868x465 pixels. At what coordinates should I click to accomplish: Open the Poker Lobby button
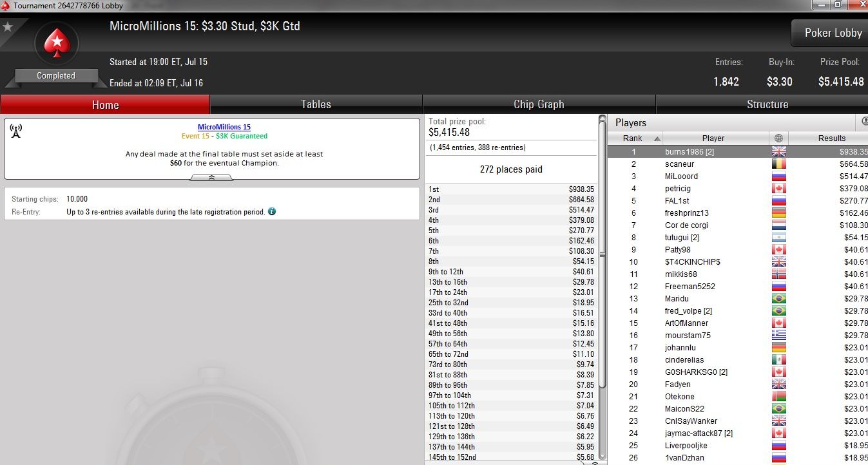click(x=833, y=33)
